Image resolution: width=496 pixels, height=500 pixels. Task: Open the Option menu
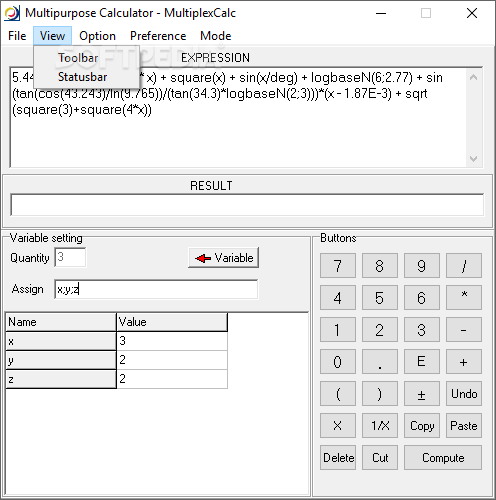tap(97, 36)
